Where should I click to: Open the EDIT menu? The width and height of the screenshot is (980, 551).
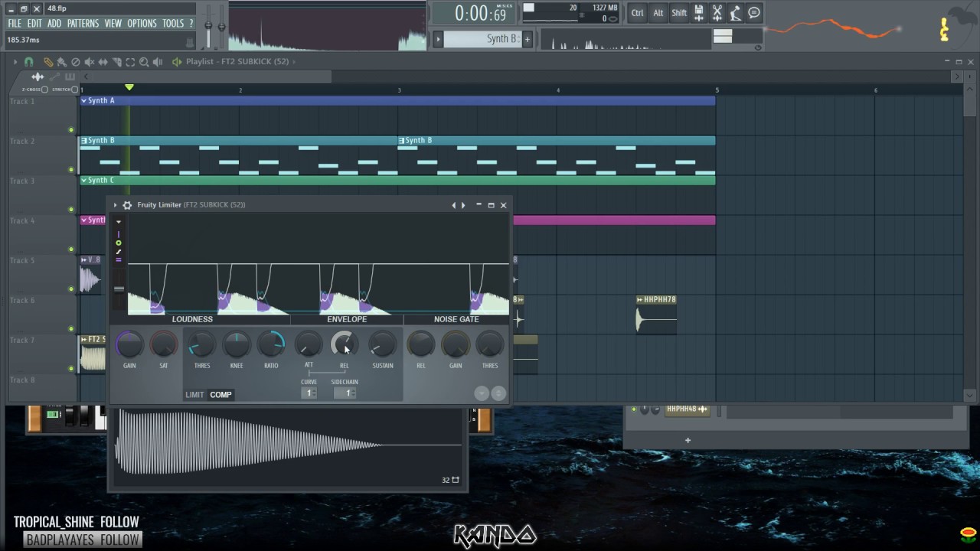(34, 24)
